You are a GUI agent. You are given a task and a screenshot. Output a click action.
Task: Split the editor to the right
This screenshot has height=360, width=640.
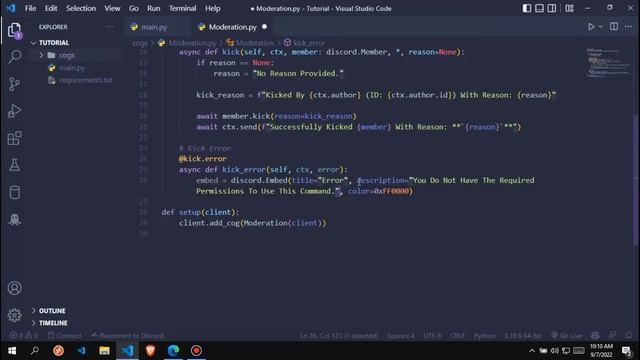(x=614, y=27)
